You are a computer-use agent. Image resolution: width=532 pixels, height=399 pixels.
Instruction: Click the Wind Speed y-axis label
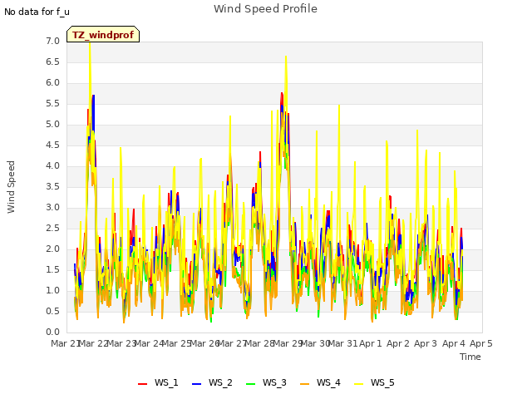[x=11, y=187]
